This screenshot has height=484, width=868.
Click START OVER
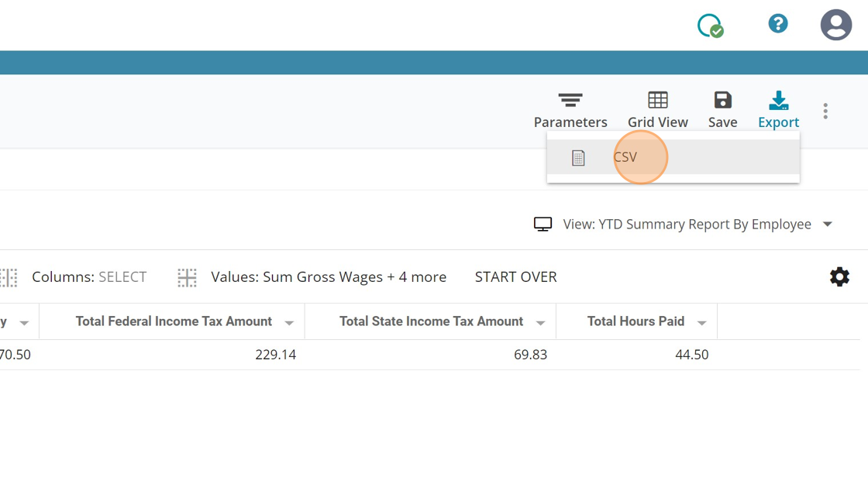pos(515,277)
